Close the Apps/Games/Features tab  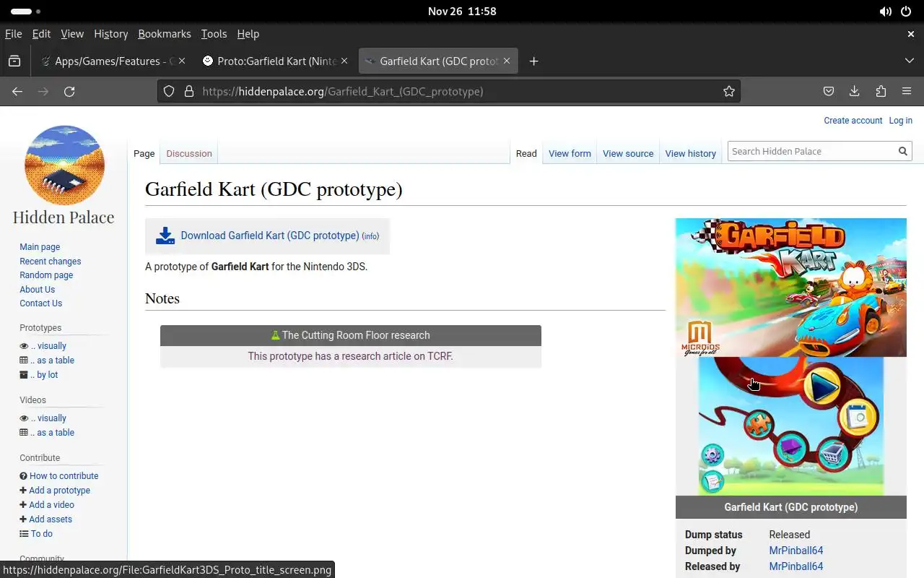[182, 61]
